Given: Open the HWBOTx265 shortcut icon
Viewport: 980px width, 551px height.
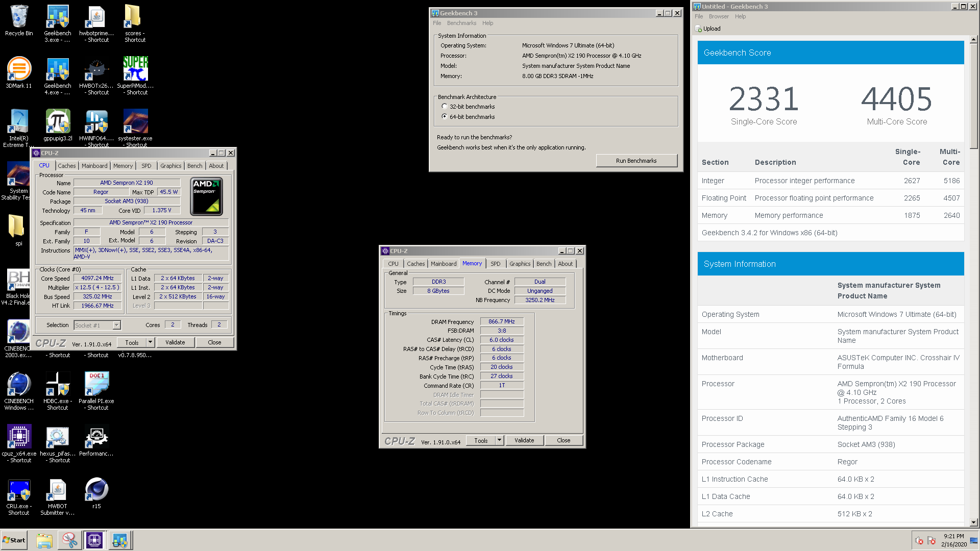Looking at the screenshot, I should 96,76.
